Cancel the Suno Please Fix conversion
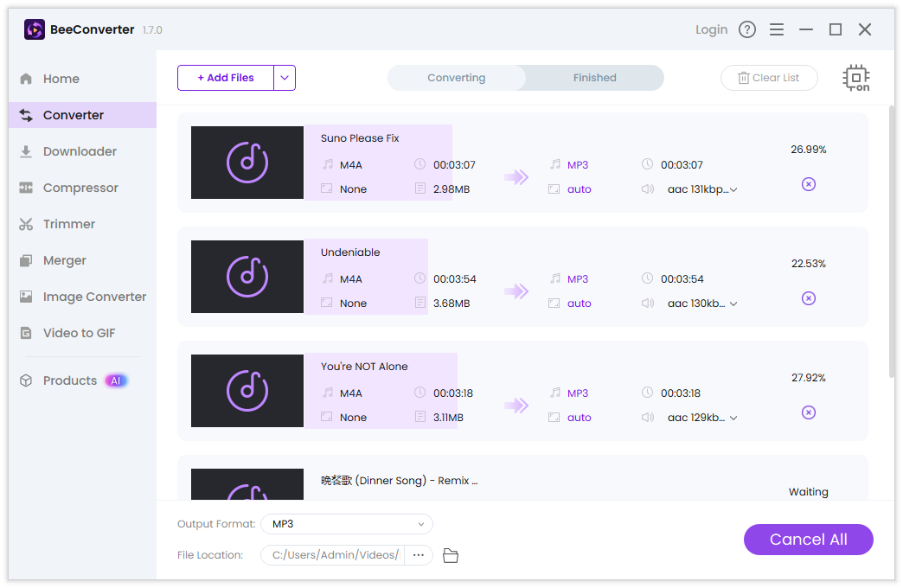This screenshot has height=588, width=903. coord(808,184)
